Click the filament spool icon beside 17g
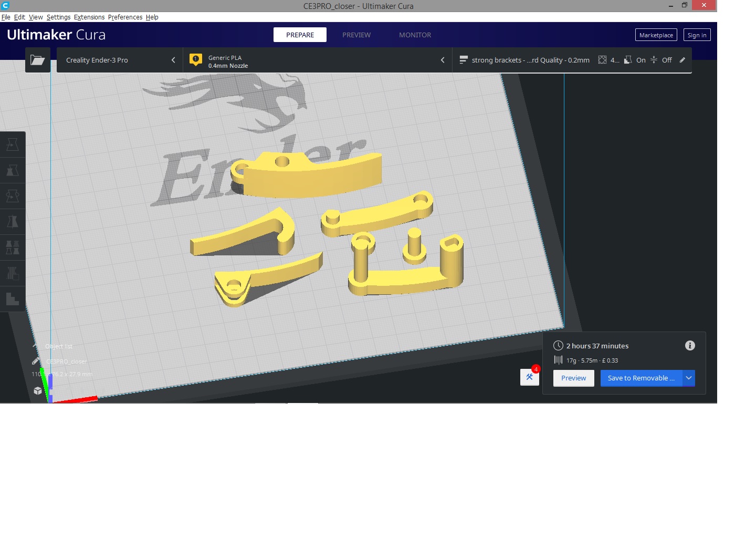 pyautogui.click(x=558, y=360)
